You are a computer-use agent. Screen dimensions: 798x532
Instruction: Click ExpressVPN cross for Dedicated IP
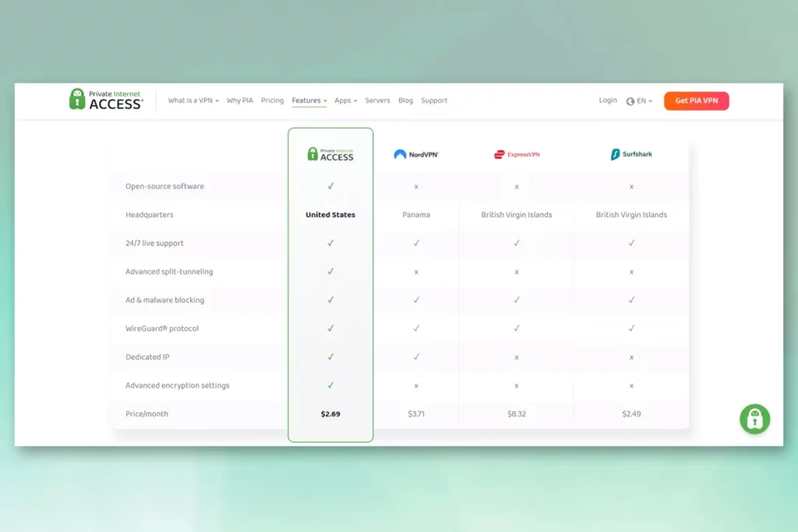click(517, 358)
